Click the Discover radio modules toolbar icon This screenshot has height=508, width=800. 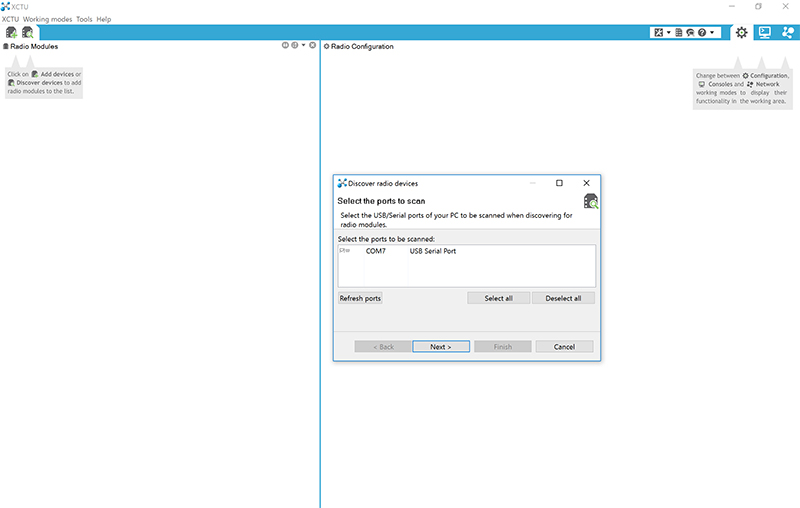(28, 33)
